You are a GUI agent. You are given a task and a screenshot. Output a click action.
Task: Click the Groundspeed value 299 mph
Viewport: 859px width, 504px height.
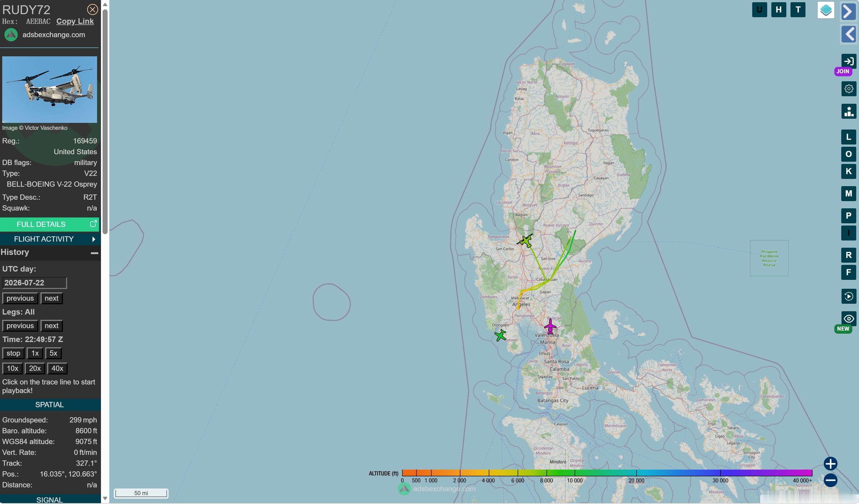tap(83, 420)
